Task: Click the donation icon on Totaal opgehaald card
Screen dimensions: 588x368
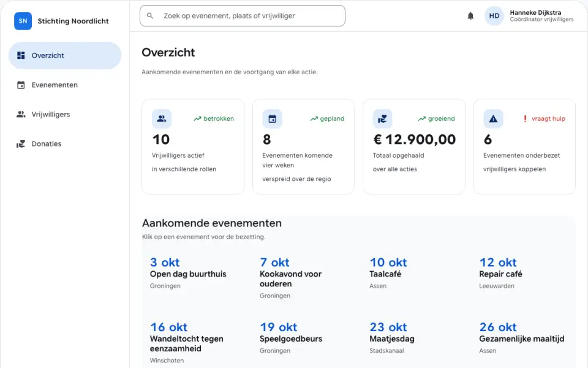Action: click(x=382, y=118)
